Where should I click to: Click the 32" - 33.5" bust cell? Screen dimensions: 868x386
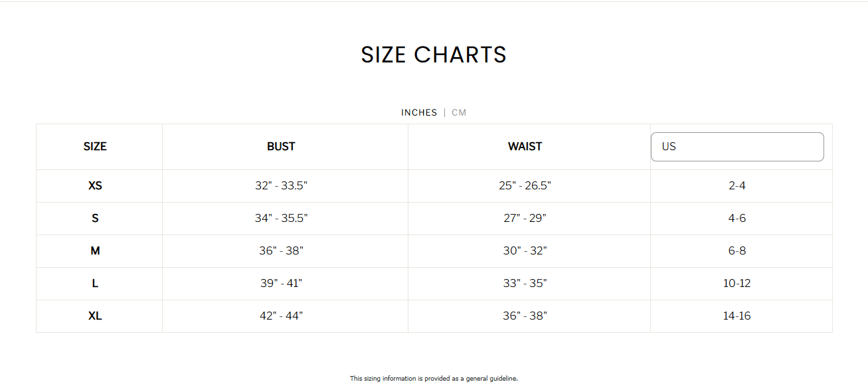[x=282, y=186]
